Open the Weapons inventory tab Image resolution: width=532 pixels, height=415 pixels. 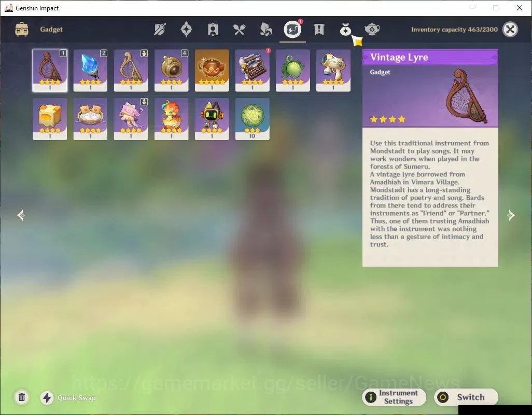pos(160,30)
